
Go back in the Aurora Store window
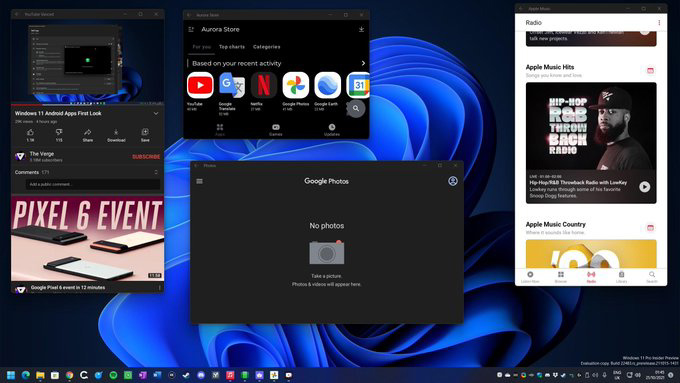pos(189,15)
